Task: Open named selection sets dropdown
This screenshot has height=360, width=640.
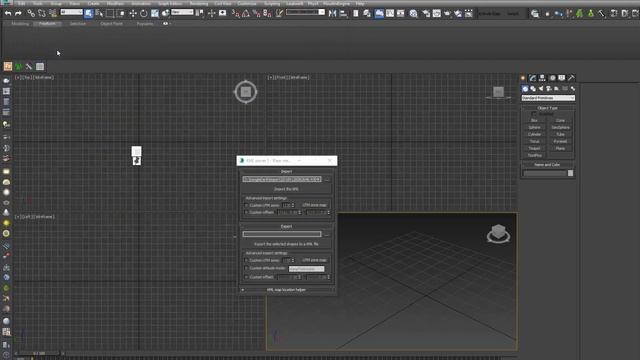Action: [x=305, y=12]
